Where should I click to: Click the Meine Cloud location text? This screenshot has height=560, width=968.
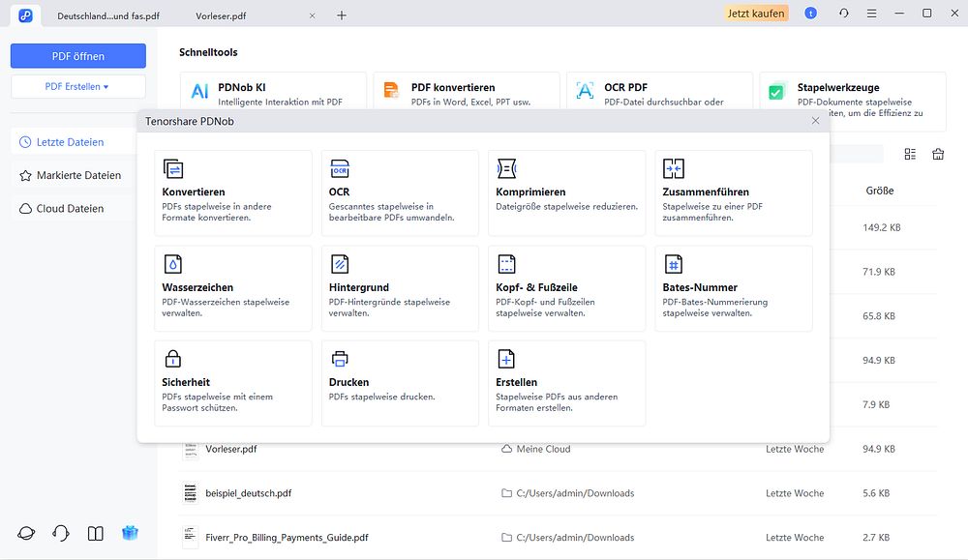pos(543,449)
